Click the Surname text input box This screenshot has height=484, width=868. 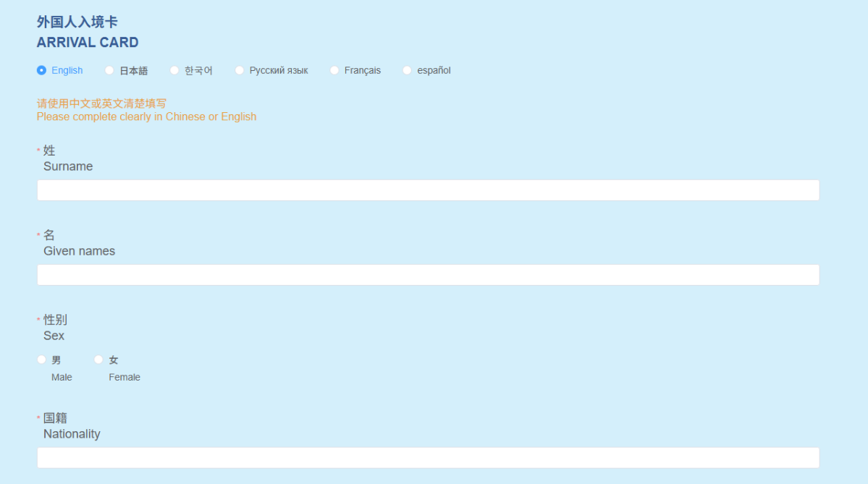pyautogui.click(x=428, y=190)
